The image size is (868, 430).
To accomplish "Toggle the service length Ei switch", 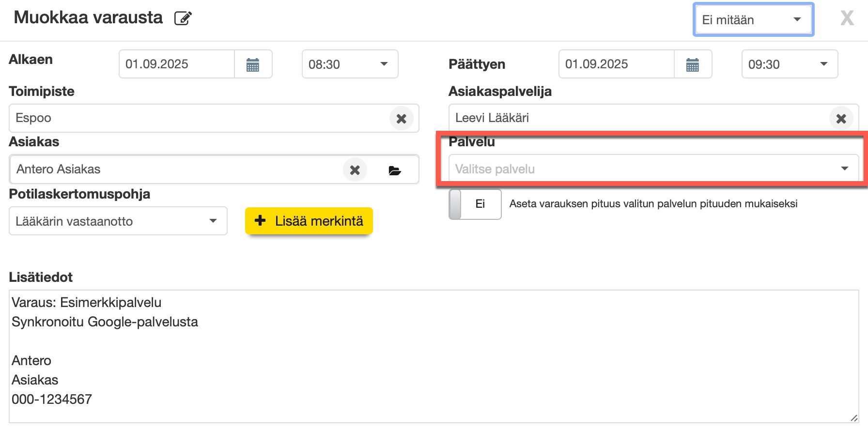I will [x=475, y=204].
